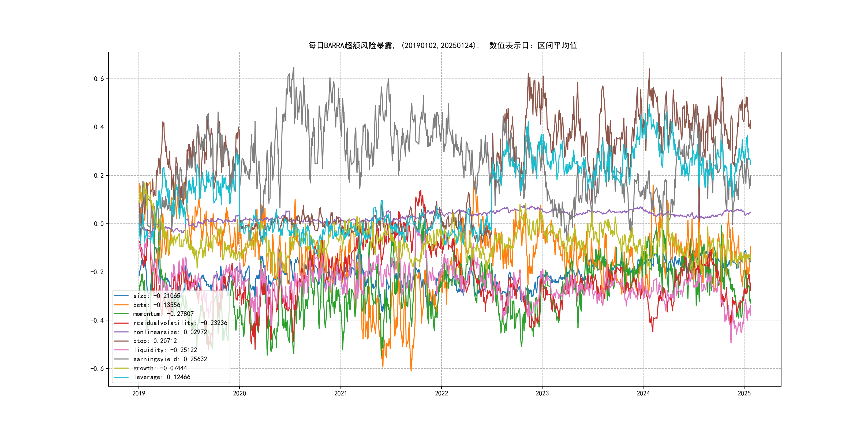Click the 0.6 y-axis tick label
This screenshot has width=868, height=434.
pyautogui.click(x=99, y=79)
